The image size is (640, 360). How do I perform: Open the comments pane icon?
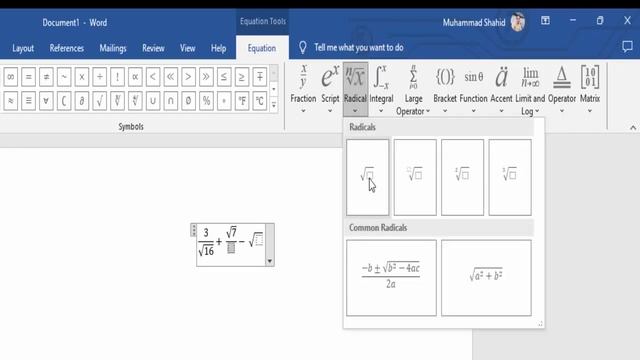click(627, 47)
